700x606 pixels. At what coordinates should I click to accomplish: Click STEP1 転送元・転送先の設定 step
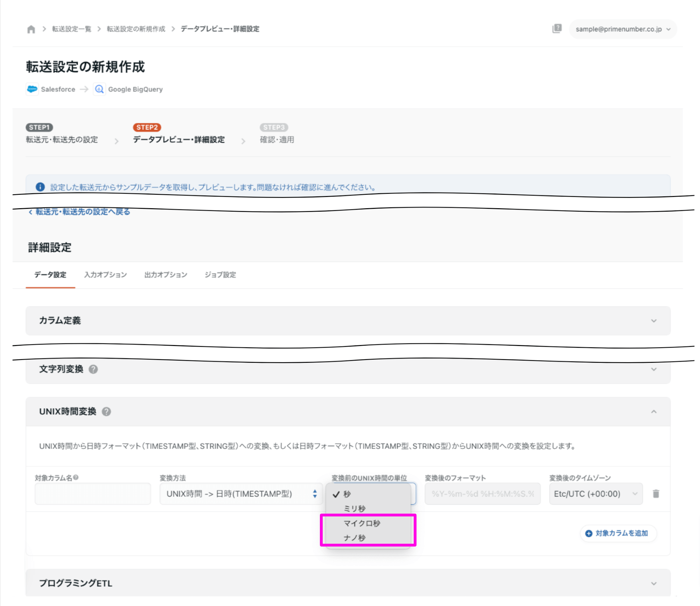(62, 134)
